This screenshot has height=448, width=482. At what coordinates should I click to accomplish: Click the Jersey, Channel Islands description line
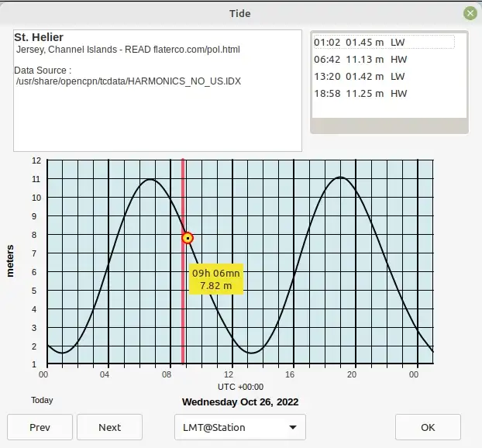click(128, 50)
